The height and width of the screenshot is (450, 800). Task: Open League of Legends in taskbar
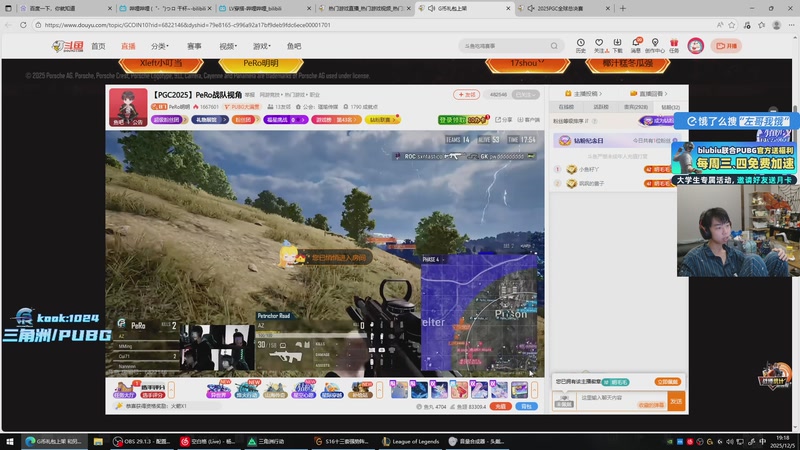pyautogui.click(x=411, y=441)
